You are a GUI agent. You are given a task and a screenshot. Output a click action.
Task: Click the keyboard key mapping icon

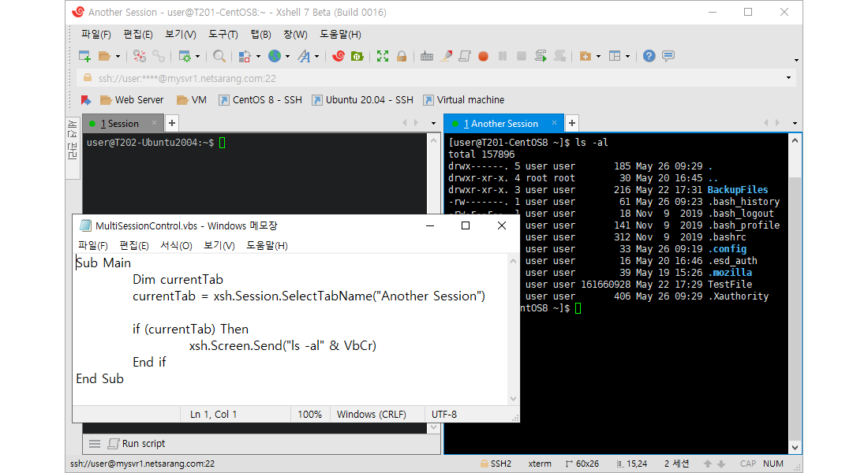click(x=427, y=56)
